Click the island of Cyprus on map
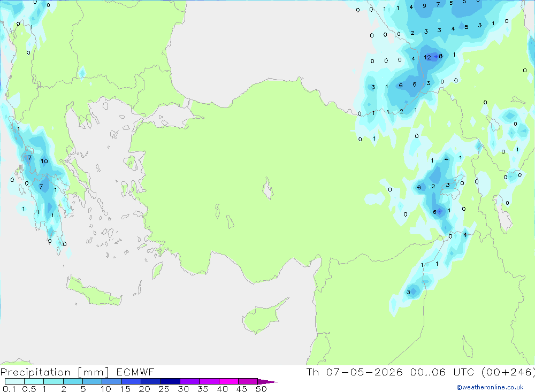 click(x=262, y=317)
